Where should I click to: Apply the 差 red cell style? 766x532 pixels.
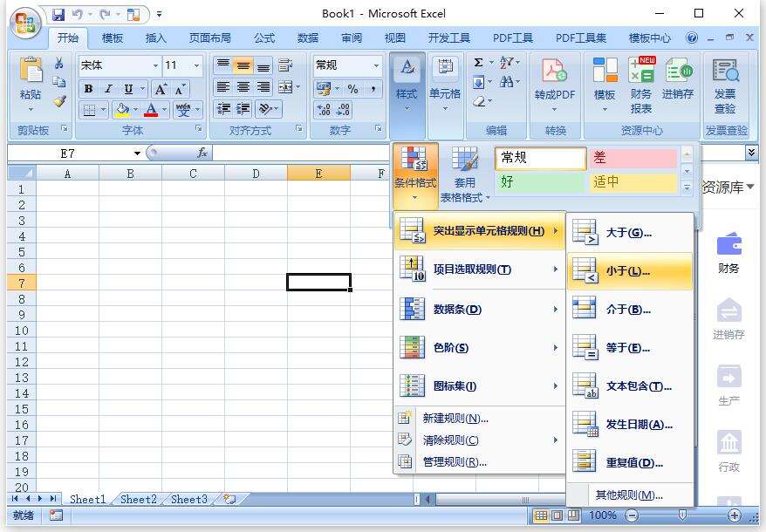pyautogui.click(x=633, y=158)
